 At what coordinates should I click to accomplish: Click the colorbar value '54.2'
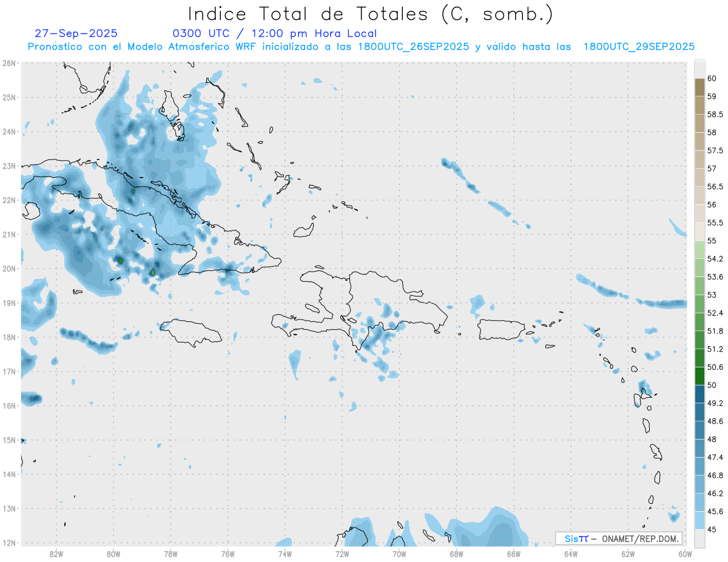click(715, 259)
